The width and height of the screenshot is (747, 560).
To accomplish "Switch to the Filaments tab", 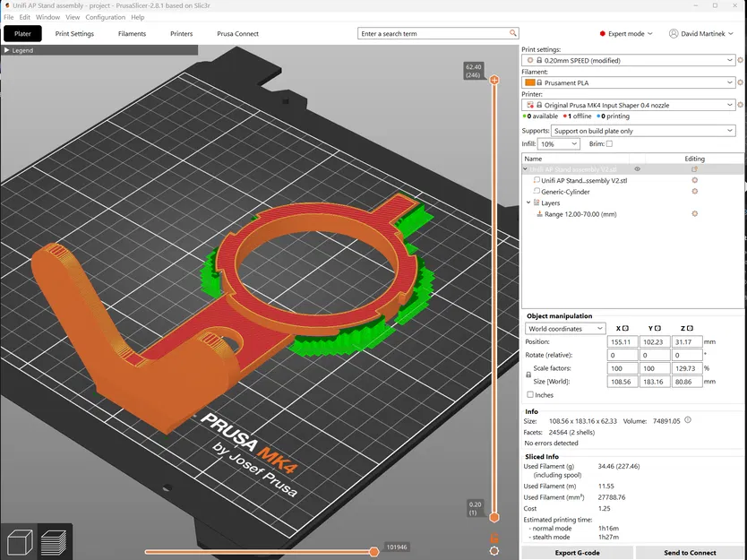I will point(132,33).
